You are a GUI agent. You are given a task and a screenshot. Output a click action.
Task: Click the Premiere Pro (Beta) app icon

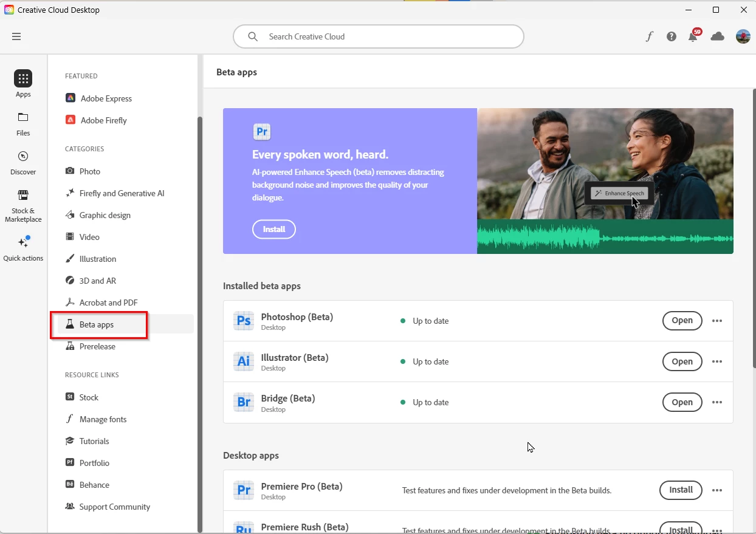(x=244, y=490)
